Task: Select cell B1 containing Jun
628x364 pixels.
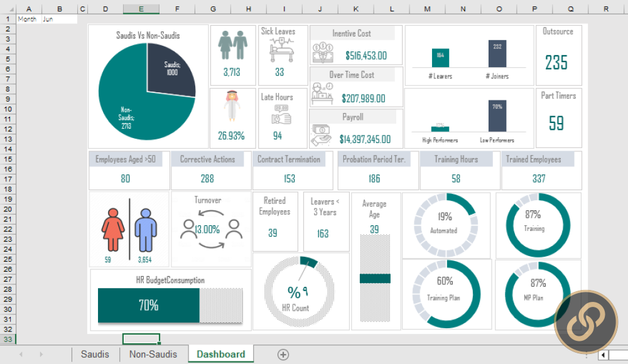Action: pos(60,19)
